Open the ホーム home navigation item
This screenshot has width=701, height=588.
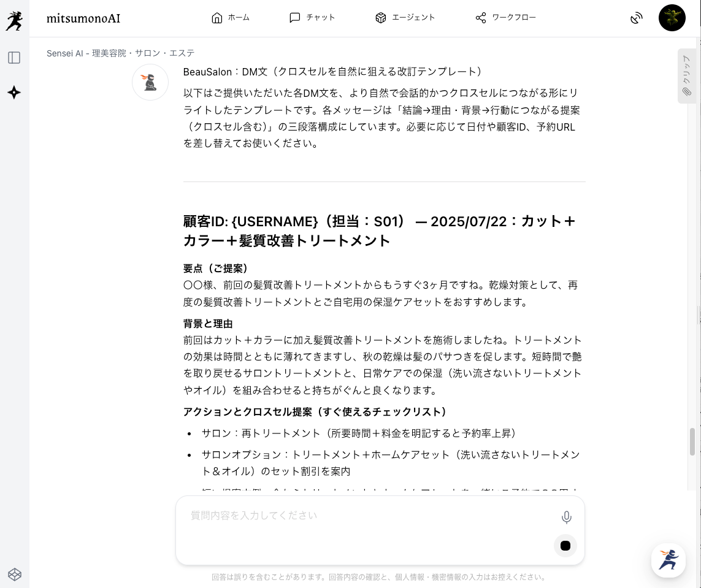tap(230, 18)
